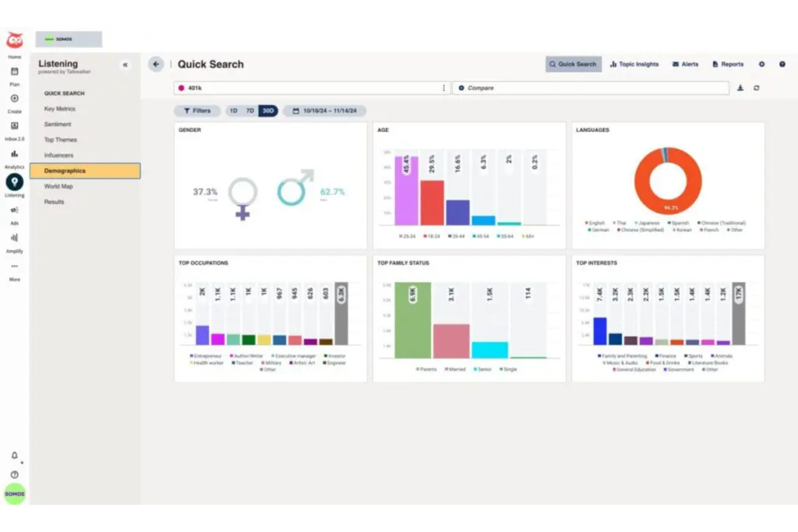
Task: Click the 7.4K blue interests bar
Action: pos(600,331)
